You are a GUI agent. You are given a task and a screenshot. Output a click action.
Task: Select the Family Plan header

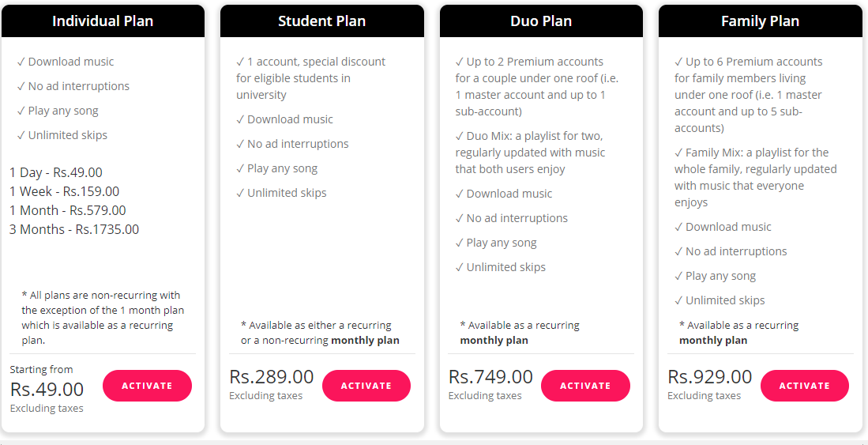click(x=761, y=21)
